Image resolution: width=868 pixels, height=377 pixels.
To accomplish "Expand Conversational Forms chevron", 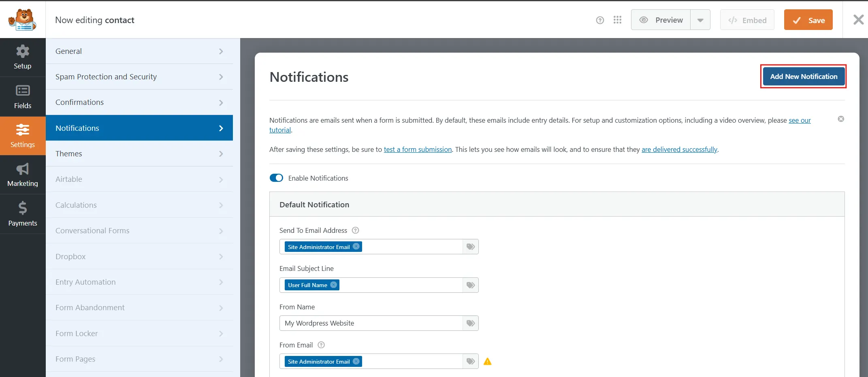I will point(221,231).
